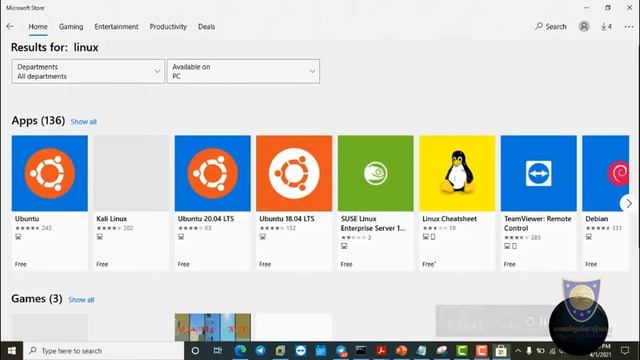This screenshot has height=360, width=640.
Task: Click the Kali Linux title text
Action: (112, 219)
